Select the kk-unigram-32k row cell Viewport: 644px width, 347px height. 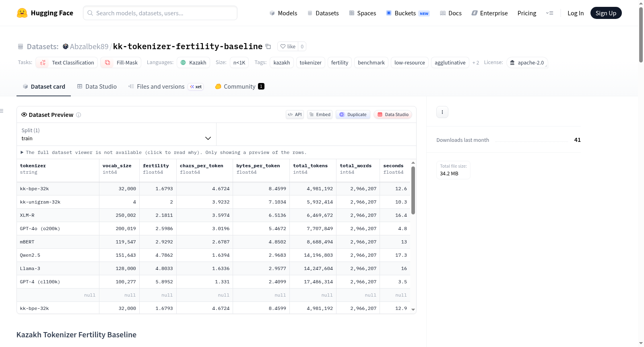tap(58, 202)
